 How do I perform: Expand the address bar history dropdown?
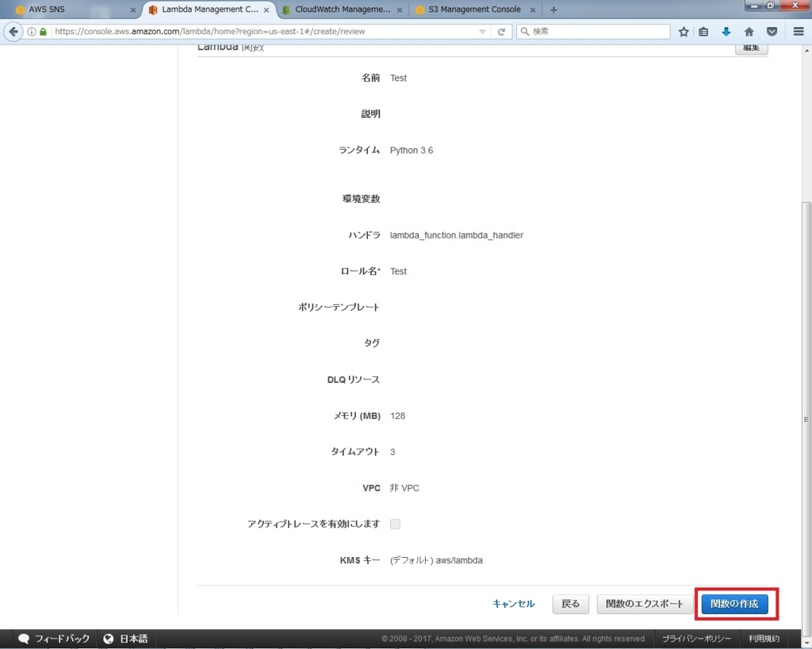pos(482,32)
